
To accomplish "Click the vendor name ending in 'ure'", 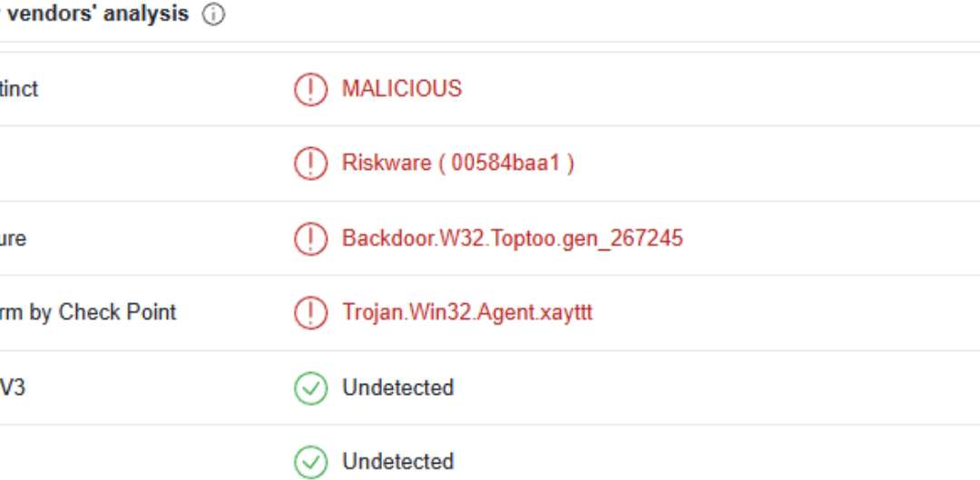I will click(x=13, y=239).
